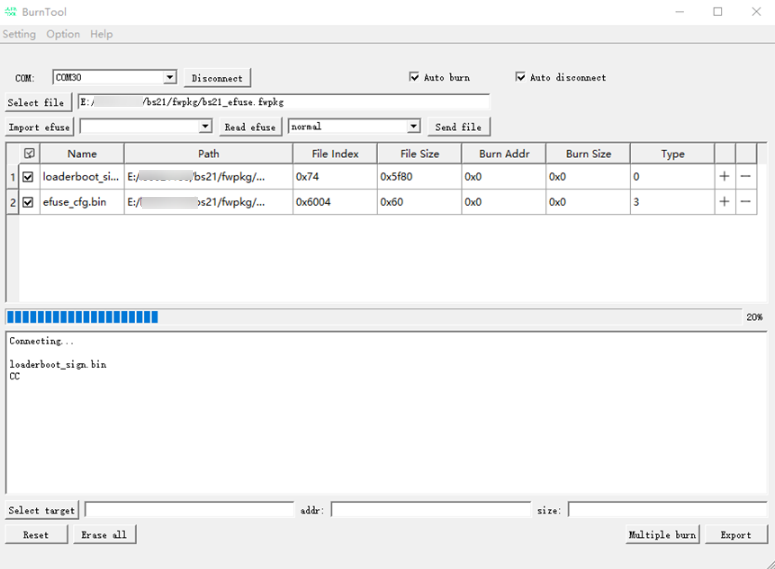The width and height of the screenshot is (775, 569).
Task: Uncheck the efuse_cfg.bin file checkbox
Action: 28,202
